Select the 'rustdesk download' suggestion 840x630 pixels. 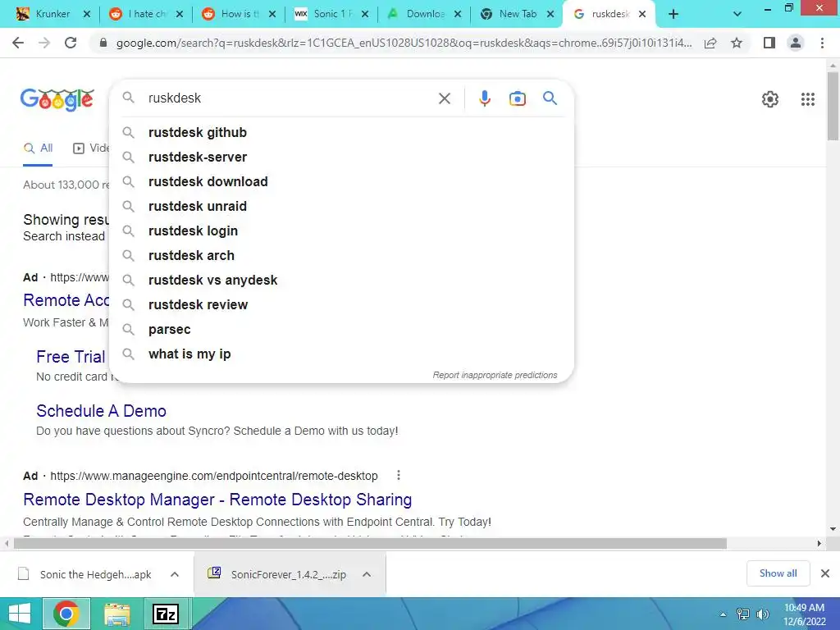coord(341,181)
